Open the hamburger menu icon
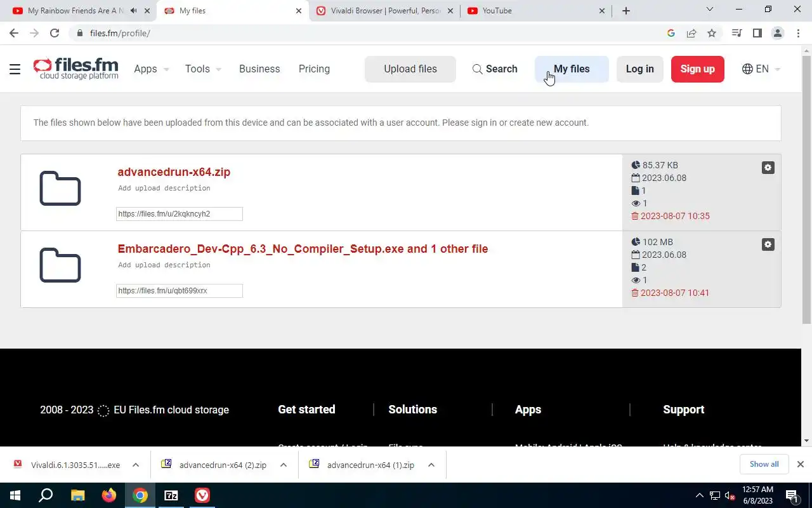 click(x=15, y=69)
